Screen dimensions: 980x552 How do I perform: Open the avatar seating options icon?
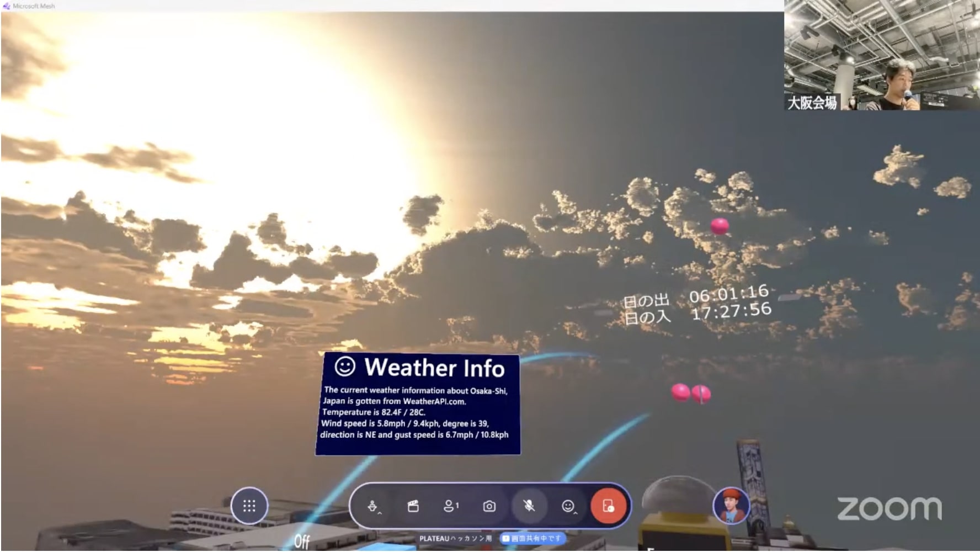coord(373,506)
